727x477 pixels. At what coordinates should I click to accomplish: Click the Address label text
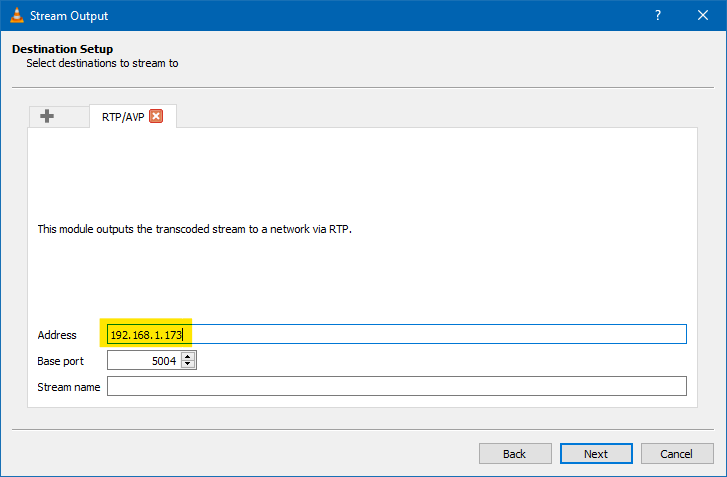[x=57, y=335]
